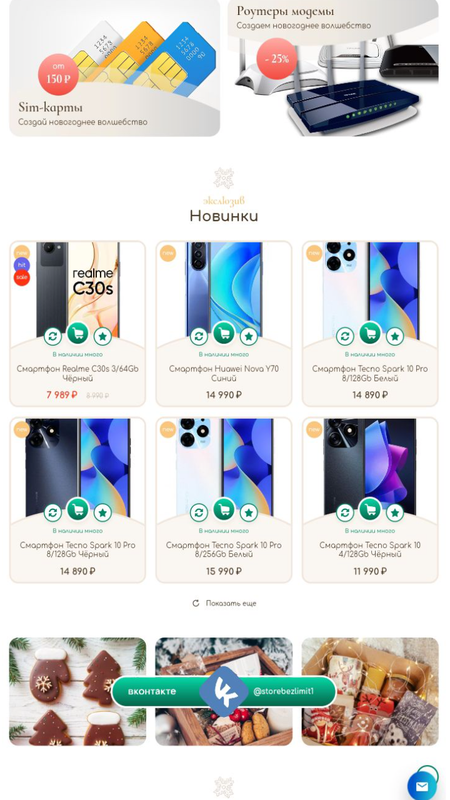Image resolution: width=450 pixels, height=800 pixels.
Task: Add Tecno Spark 10 Pro 8/128Gb Белый to cart
Action: pyautogui.click(x=370, y=334)
